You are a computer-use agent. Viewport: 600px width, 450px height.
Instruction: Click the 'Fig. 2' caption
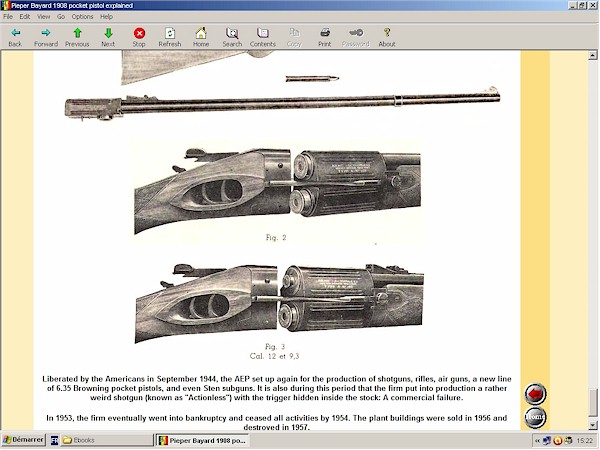276,238
